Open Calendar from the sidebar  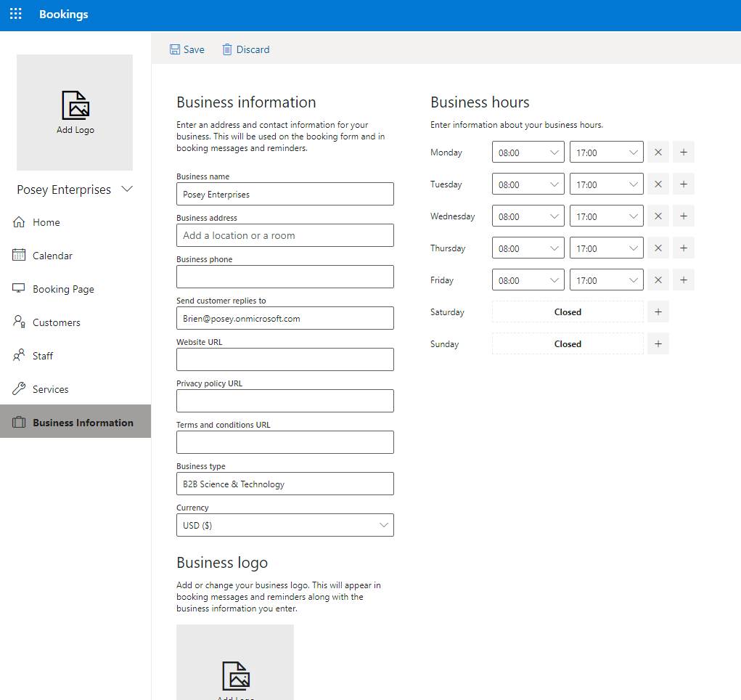[x=75, y=256]
